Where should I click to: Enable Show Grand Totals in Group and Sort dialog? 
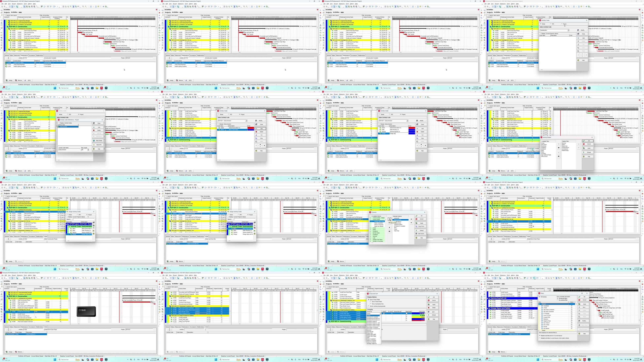coord(371,302)
